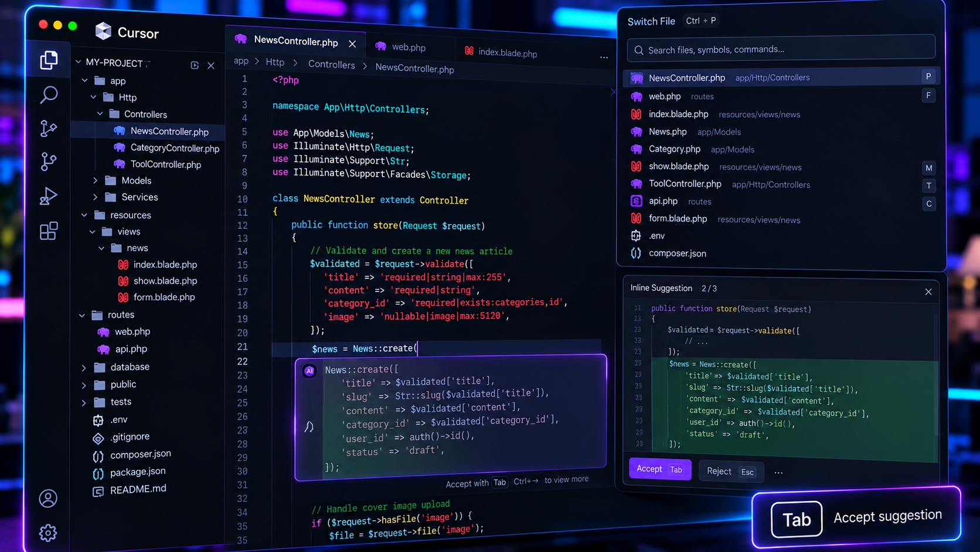
Task: Open the Extensions blocks icon
Action: click(x=49, y=231)
